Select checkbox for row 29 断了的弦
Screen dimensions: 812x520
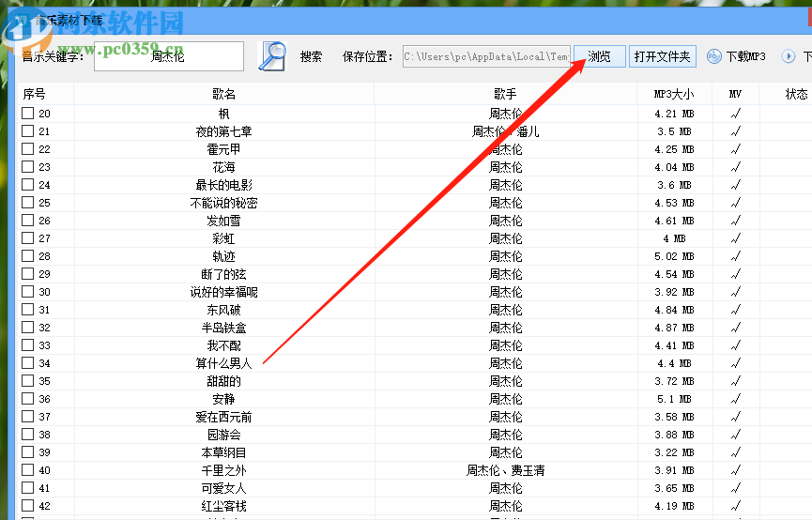pyautogui.click(x=28, y=273)
